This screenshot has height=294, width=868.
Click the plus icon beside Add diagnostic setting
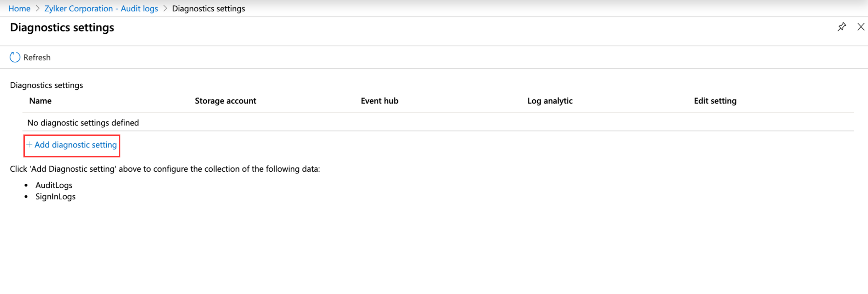point(29,145)
